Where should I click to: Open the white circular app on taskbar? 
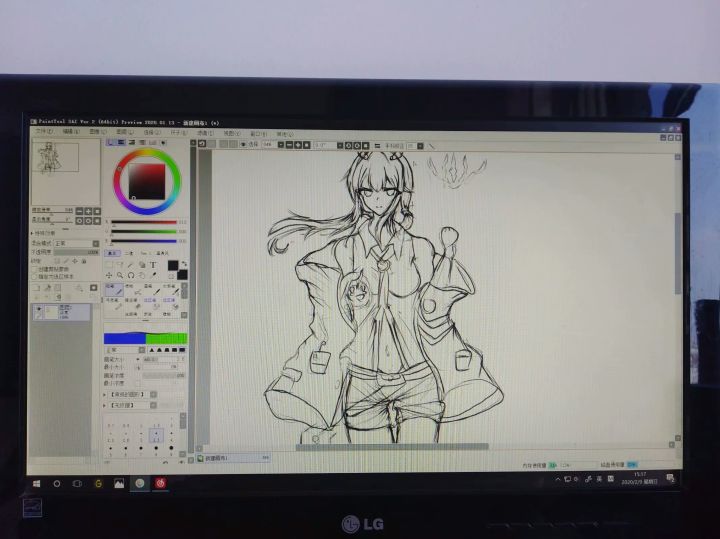pos(140,483)
